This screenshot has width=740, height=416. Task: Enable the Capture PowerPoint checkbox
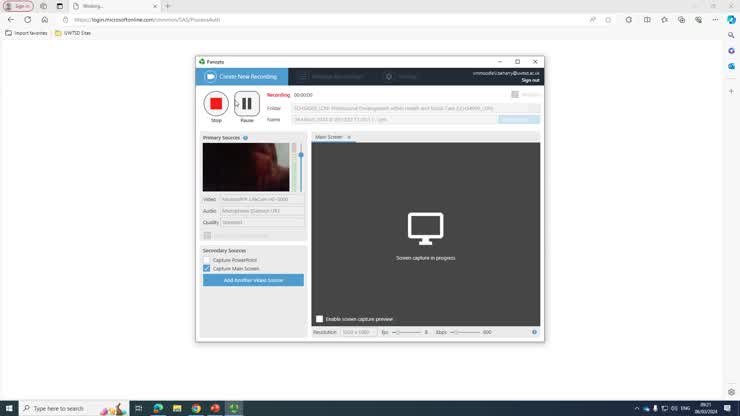pos(207,260)
